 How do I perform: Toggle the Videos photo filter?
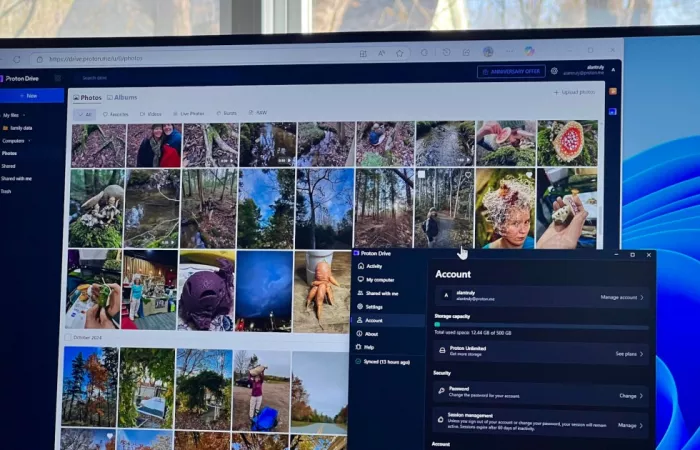click(151, 114)
